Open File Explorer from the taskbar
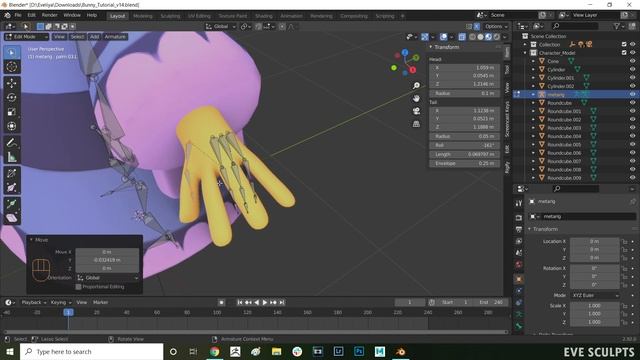This screenshot has height=360, width=640. (x=276, y=351)
